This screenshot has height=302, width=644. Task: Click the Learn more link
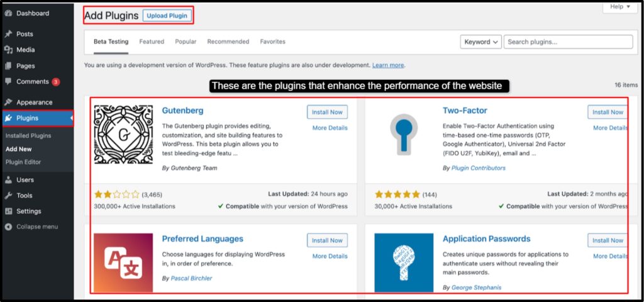tap(388, 65)
